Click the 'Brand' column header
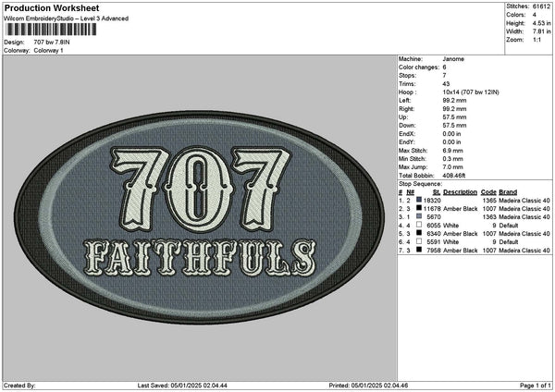This screenshot has width=555, height=392. coord(508,192)
